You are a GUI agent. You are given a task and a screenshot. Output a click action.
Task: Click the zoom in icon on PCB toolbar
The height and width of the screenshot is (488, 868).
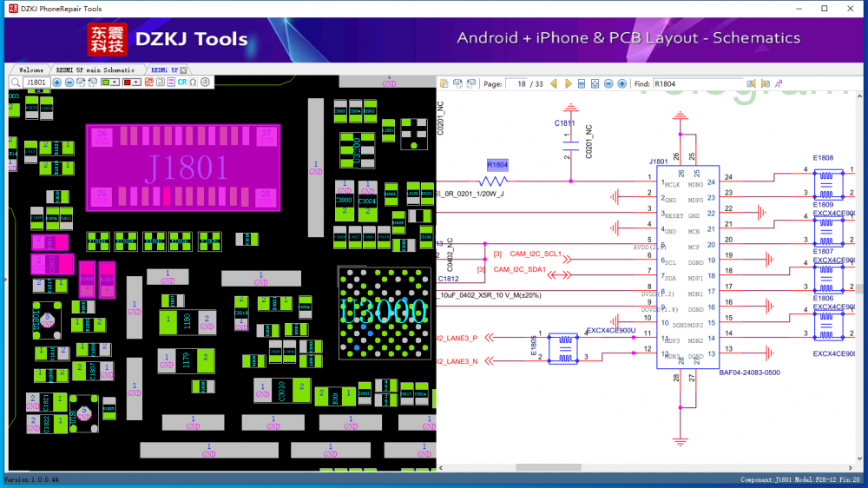[x=57, y=82]
